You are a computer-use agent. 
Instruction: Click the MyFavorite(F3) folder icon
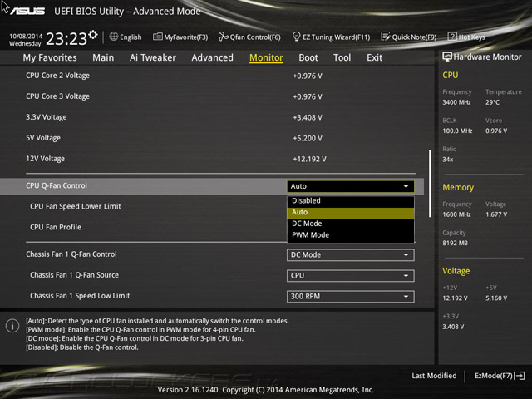pyautogui.click(x=157, y=37)
